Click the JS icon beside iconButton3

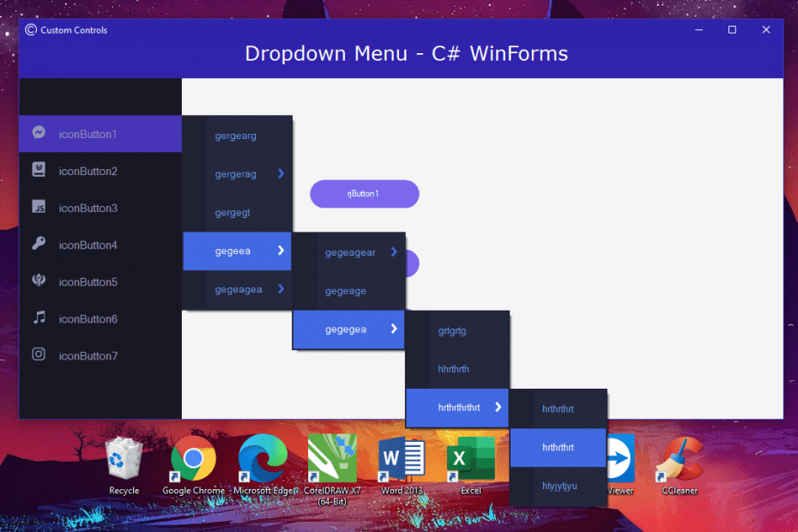click(x=38, y=208)
